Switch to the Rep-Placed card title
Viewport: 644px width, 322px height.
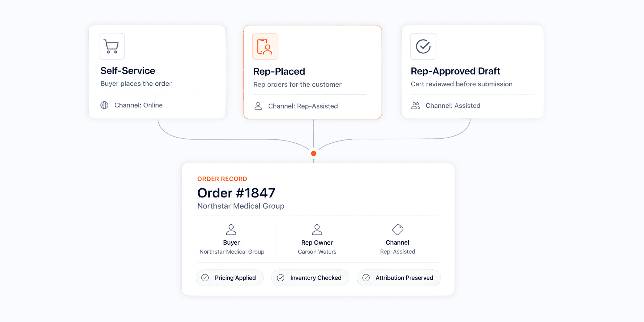pyautogui.click(x=279, y=72)
